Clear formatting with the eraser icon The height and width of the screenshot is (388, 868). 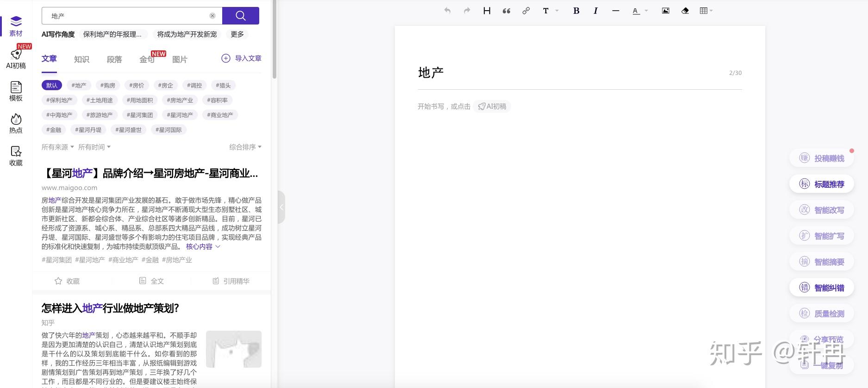click(x=685, y=11)
